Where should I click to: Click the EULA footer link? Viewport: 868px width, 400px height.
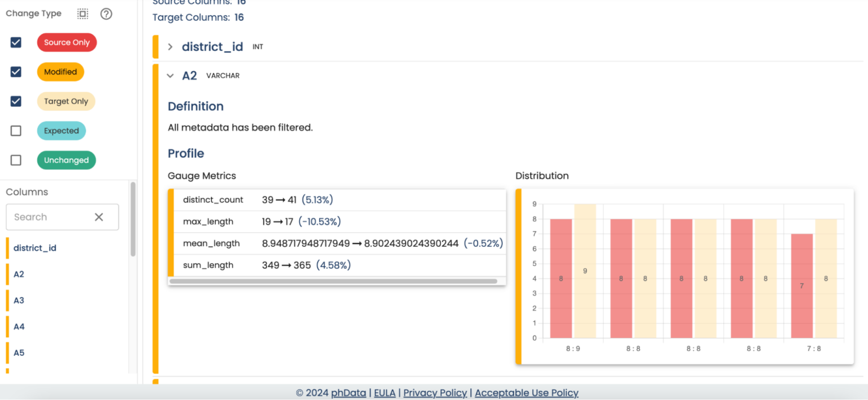pos(385,393)
